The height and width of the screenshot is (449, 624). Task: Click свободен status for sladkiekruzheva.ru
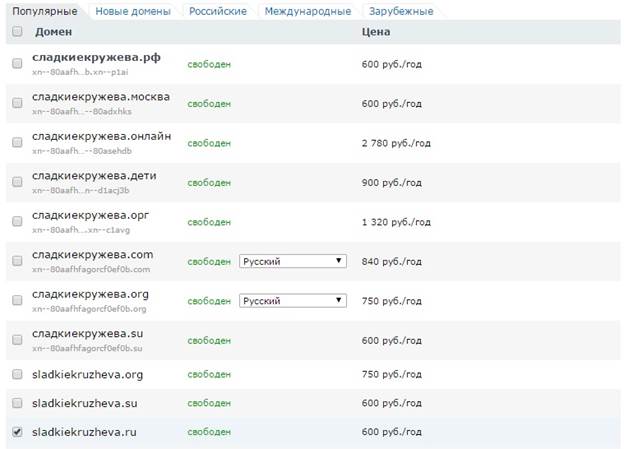(x=209, y=432)
